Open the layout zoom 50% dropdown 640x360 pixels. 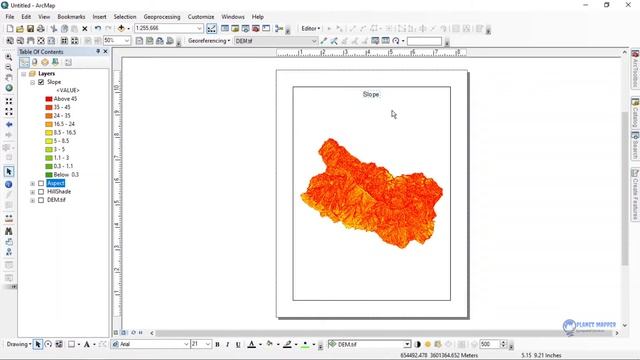click(x=127, y=41)
